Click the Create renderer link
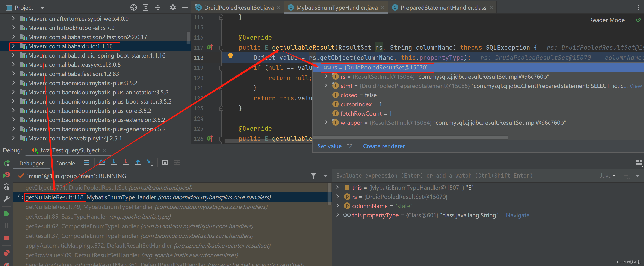Image resolution: width=644 pixels, height=266 pixels. tap(384, 146)
